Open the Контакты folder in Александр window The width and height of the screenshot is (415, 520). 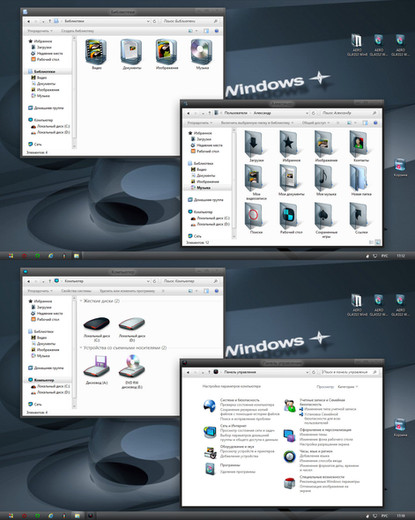coord(359,144)
